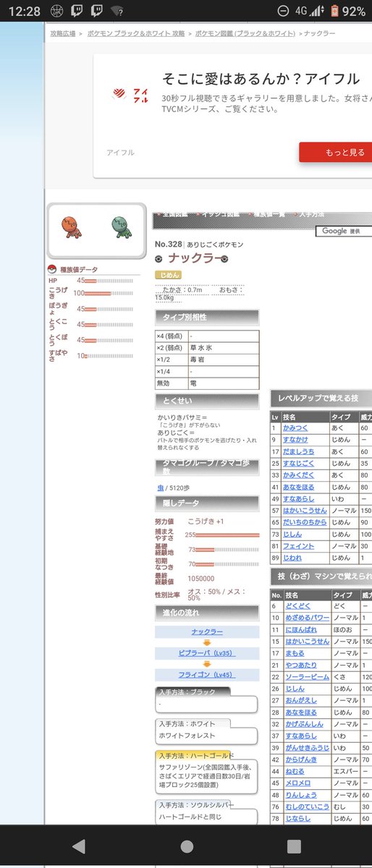Viewport: 372px width, 868px height.
Task: Tap the もっと見る red ad button
Action: click(335, 152)
